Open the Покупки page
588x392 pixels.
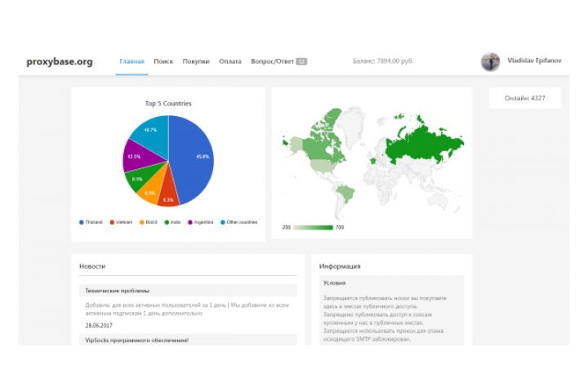pos(196,61)
